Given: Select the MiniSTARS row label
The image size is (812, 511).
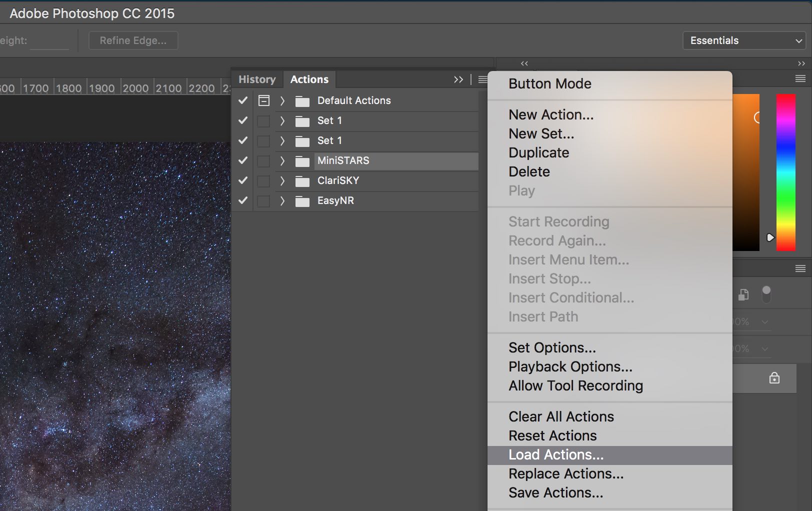Looking at the screenshot, I should (x=343, y=161).
